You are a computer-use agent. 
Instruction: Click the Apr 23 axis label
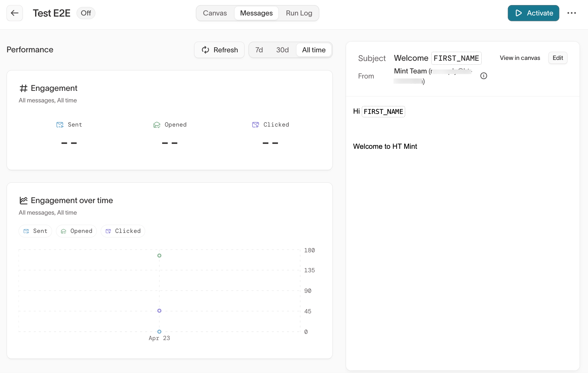point(159,338)
